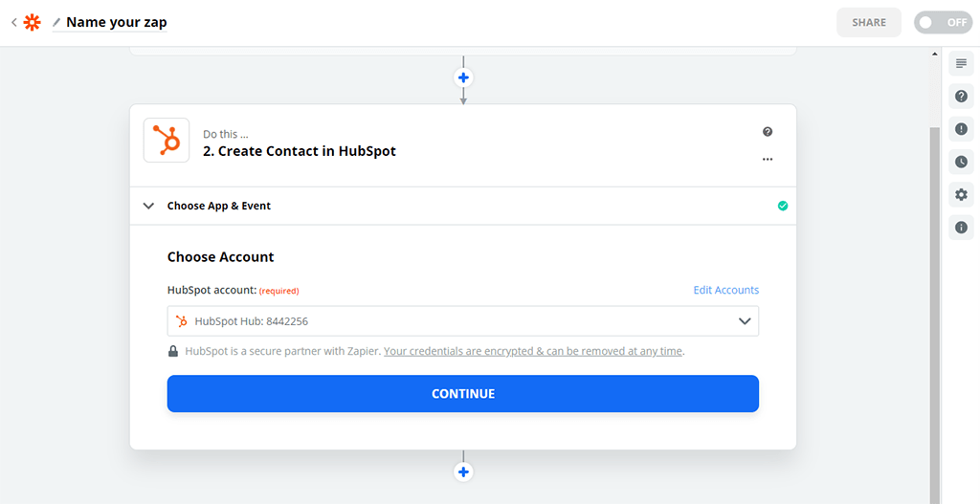Click the SHARE button
Image resolution: width=980 pixels, height=504 pixels.
tap(869, 22)
